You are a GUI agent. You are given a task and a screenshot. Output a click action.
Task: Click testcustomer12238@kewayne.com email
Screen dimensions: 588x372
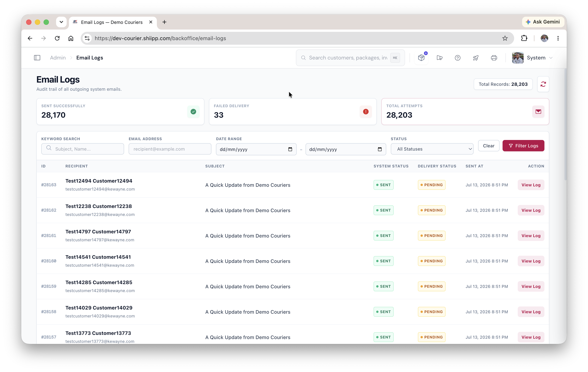[x=100, y=215]
